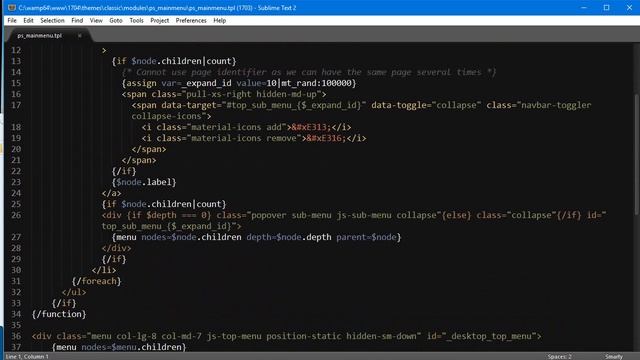The width and height of the screenshot is (640, 360).
Task: Click 'pull-xs-right hidden-md-up' class string
Action: click(251, 94)
